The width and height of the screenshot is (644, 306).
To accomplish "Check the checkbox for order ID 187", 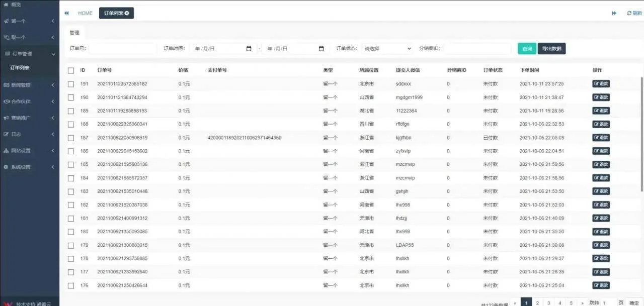I will [x=70, y=137].
